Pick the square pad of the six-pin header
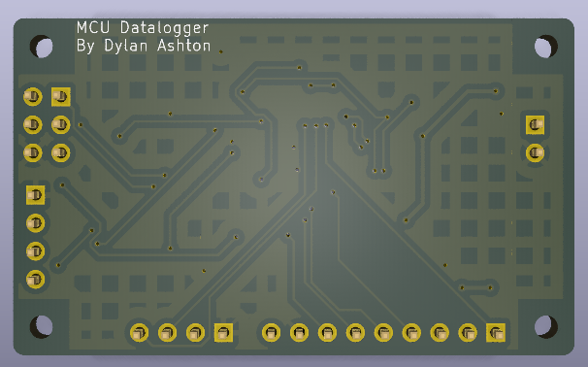588x367 pixels. (61, 97)
